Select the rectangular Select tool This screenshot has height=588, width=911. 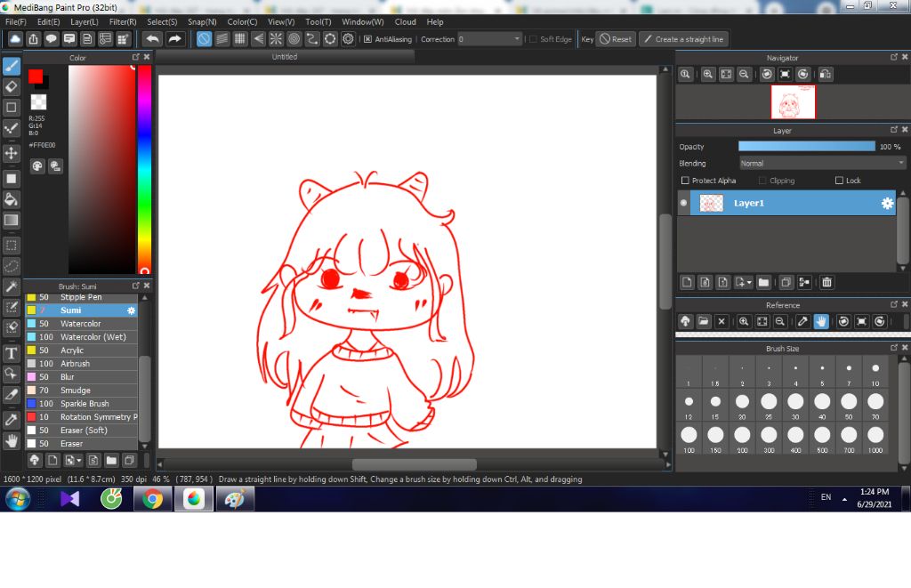pyautogui.click(x=12, y=246)
